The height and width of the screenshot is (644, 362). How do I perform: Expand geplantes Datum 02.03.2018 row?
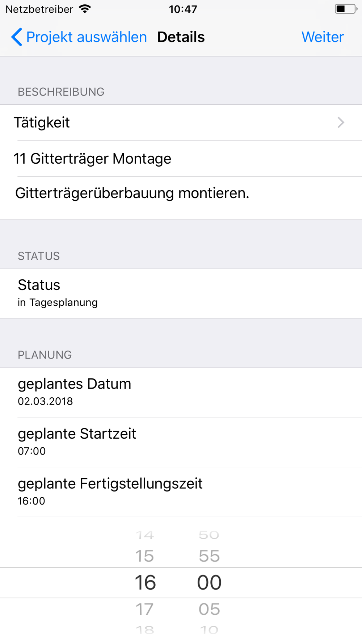(x=181, y=392)
